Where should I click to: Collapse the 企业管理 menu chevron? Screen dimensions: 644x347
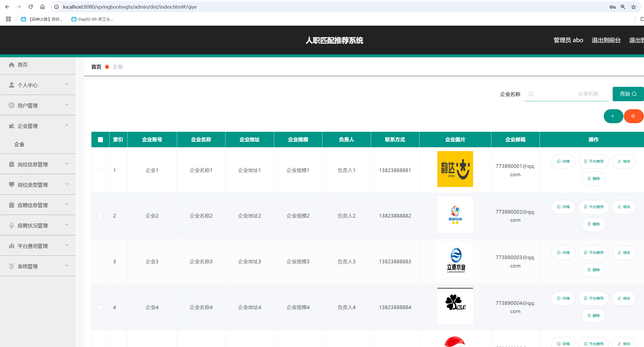(67, 125)
